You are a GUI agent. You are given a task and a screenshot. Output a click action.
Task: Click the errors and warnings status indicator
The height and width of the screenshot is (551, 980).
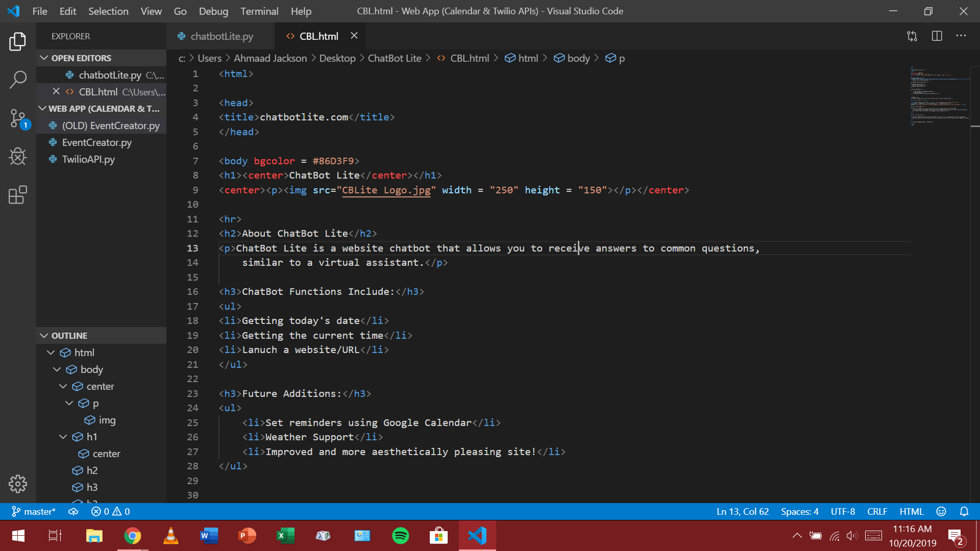pos(110,511)
